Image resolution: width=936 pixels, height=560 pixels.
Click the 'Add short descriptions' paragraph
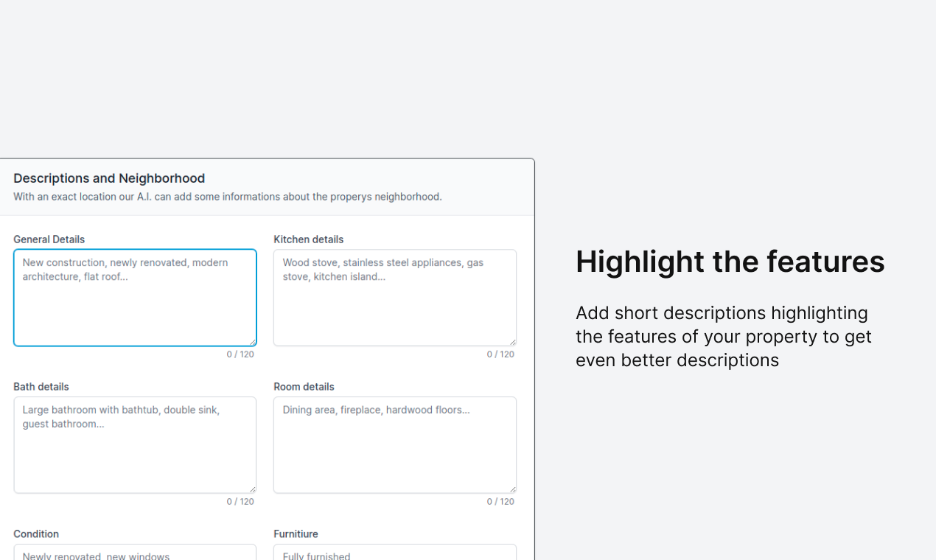click(724, 337)
